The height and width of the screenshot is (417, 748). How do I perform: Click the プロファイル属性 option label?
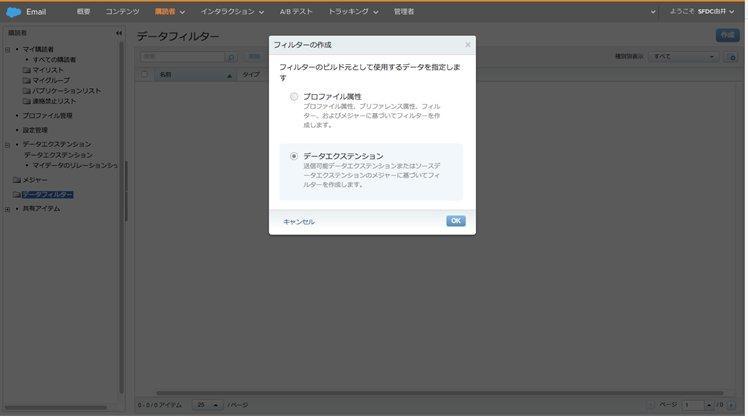332,97
